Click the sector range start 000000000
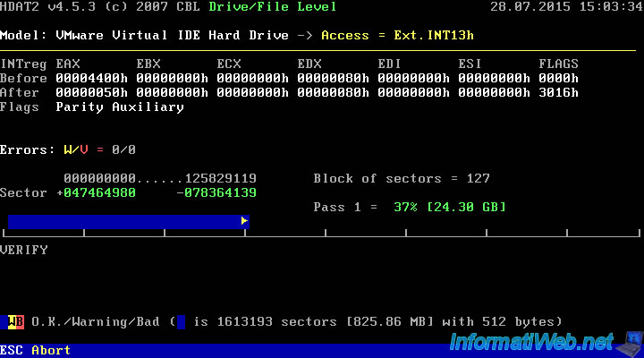Image resolution: width=644 pixels, height=358 pixels. point(100,178)
